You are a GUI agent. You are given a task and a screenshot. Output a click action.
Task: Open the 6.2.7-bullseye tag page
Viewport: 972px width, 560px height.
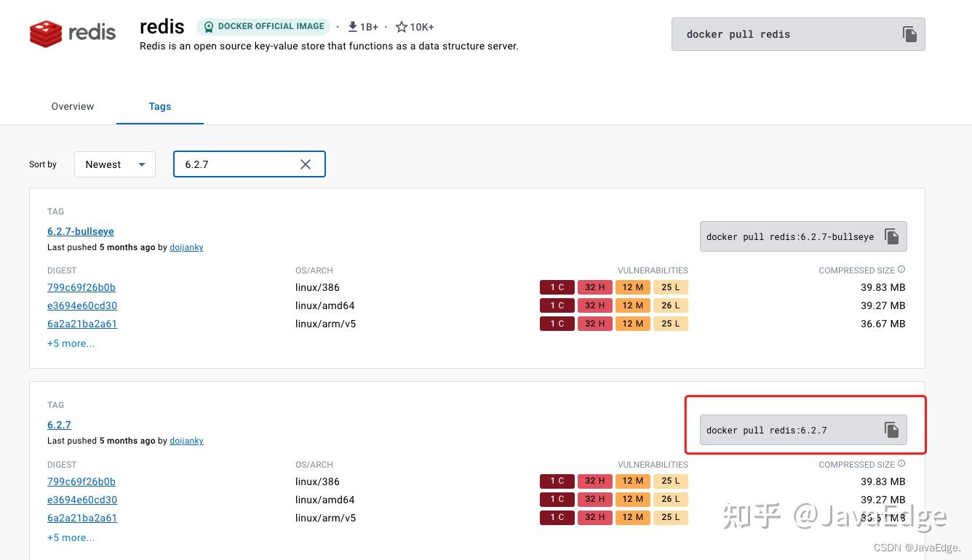tap(80, 231)
